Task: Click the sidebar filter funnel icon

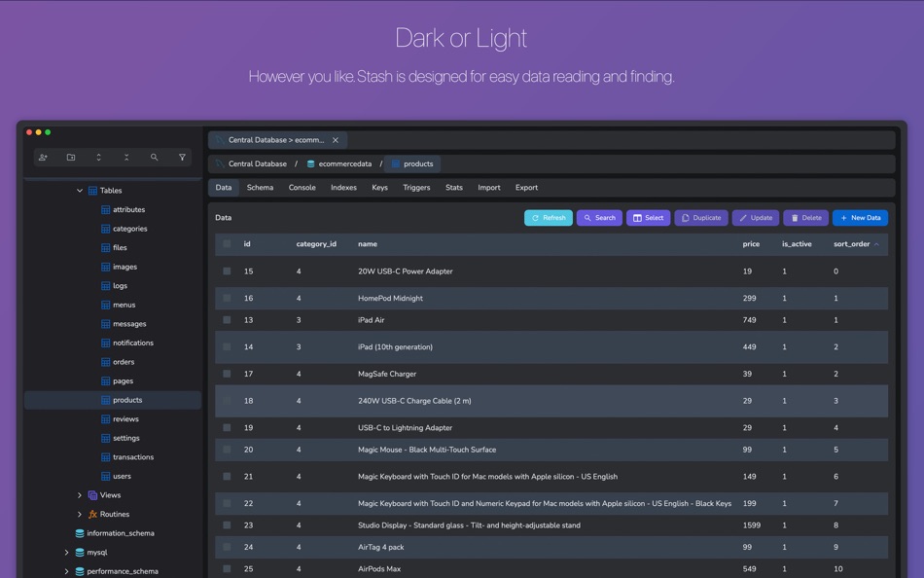Action: 182,158
